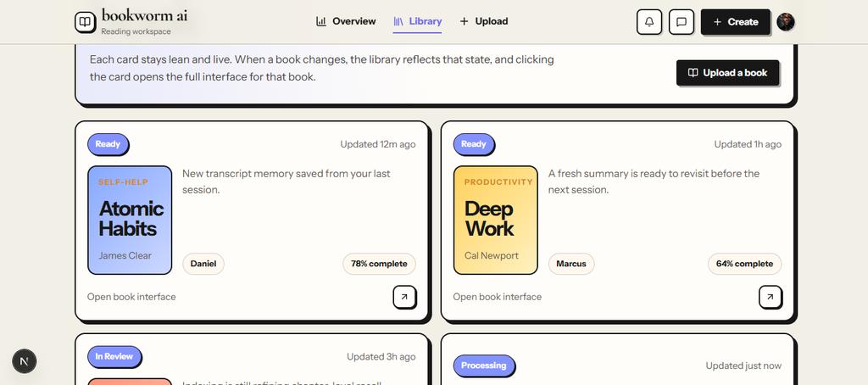The height and width of the screenshot is (385, 868).
Task: Click 'Updated just now' text
Action: click(743, 365)
